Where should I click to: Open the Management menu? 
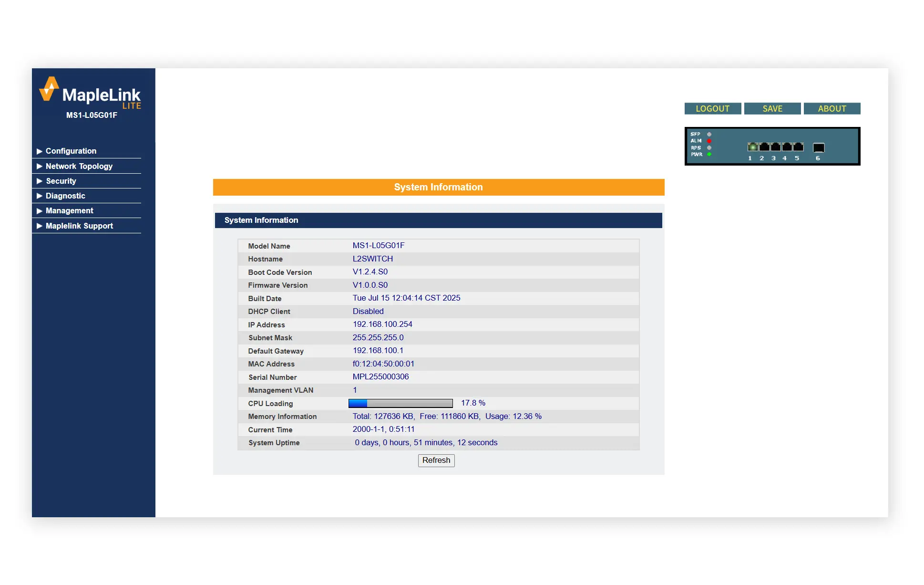click(69, 210)
